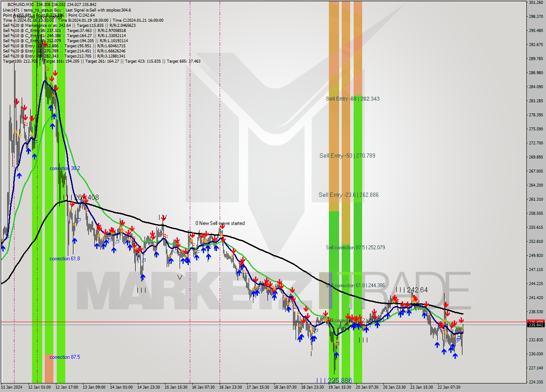Viewport: 546px width, 392px height.
Task: Click the 230.030 price axis label
Action: [536, 354]
